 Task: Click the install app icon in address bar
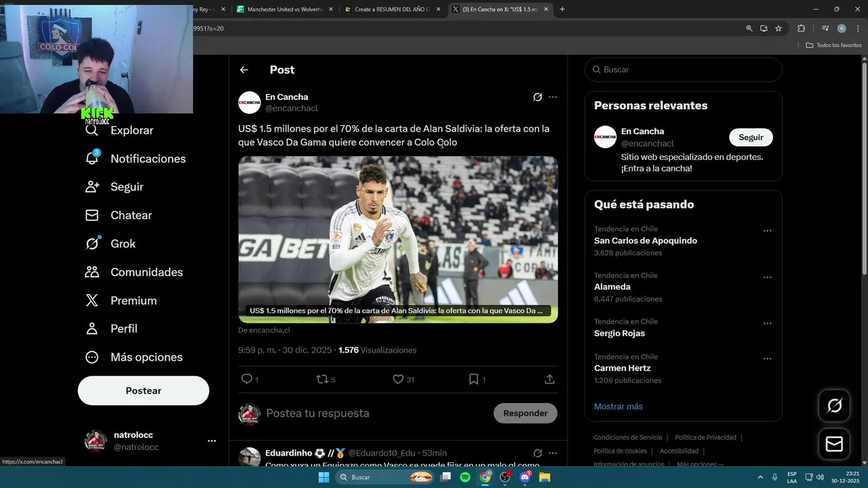tap(764, 28)
